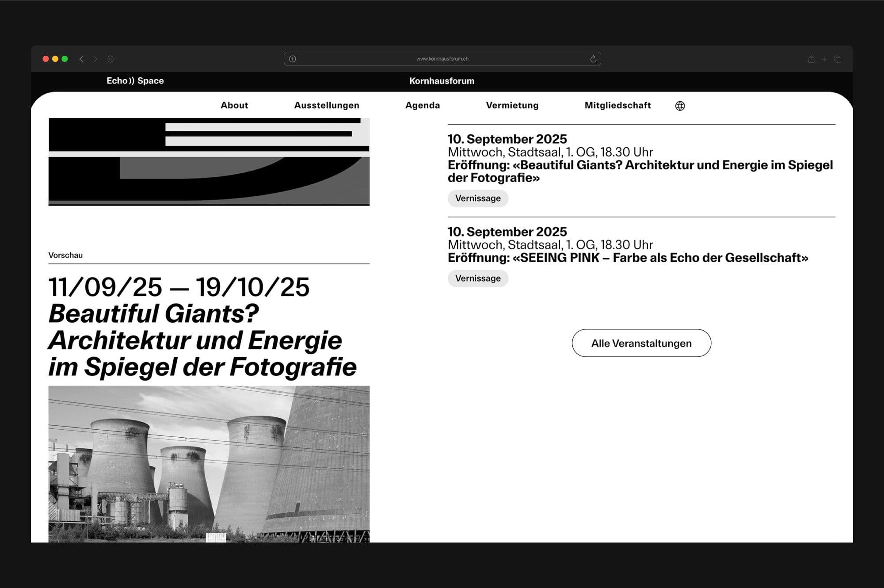The width and height of the screenshot is (884, 588).
Task: Click the Alle Veranstaltungen button
Action: [641, 343]
